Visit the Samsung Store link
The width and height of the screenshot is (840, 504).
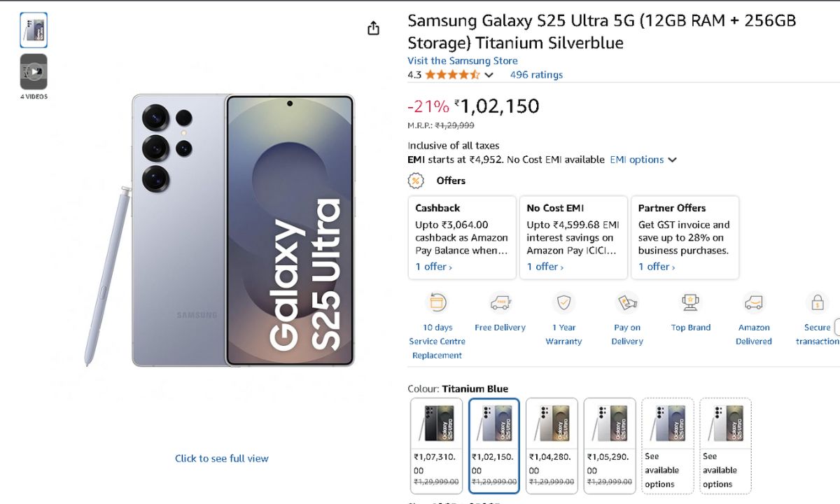(x=463, y=61)
